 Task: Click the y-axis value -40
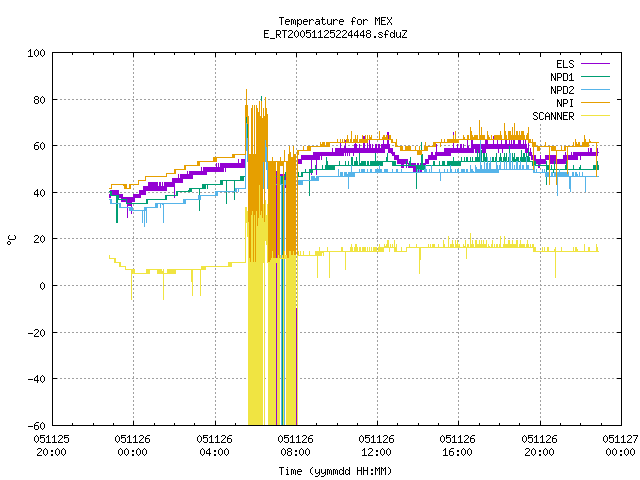coord(36,379)
